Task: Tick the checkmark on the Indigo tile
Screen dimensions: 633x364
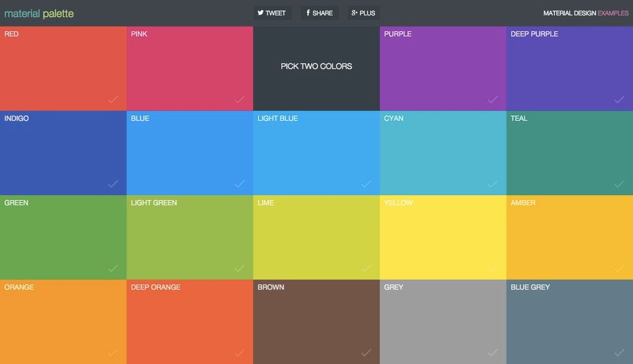Action: (x=113, y=184)
